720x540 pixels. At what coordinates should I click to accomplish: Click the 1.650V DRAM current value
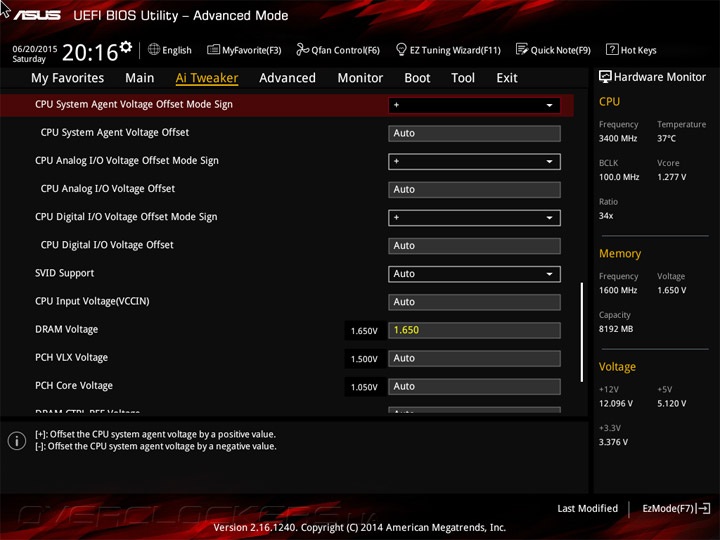click(364, 331)
